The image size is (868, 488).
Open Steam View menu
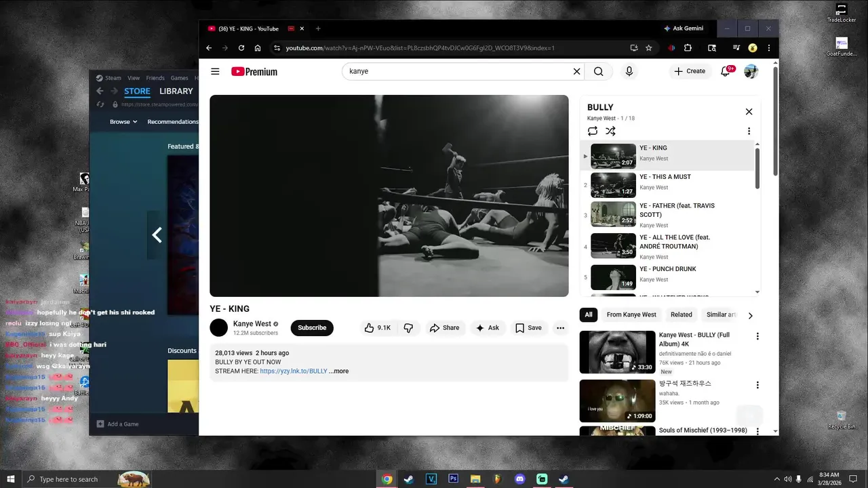[134, 78]
